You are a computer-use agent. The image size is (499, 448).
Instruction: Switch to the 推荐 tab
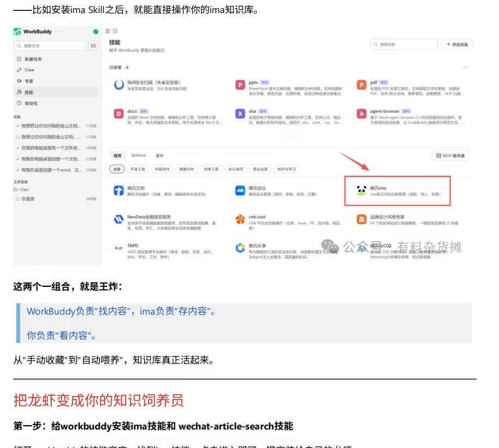tap(118, 155)
